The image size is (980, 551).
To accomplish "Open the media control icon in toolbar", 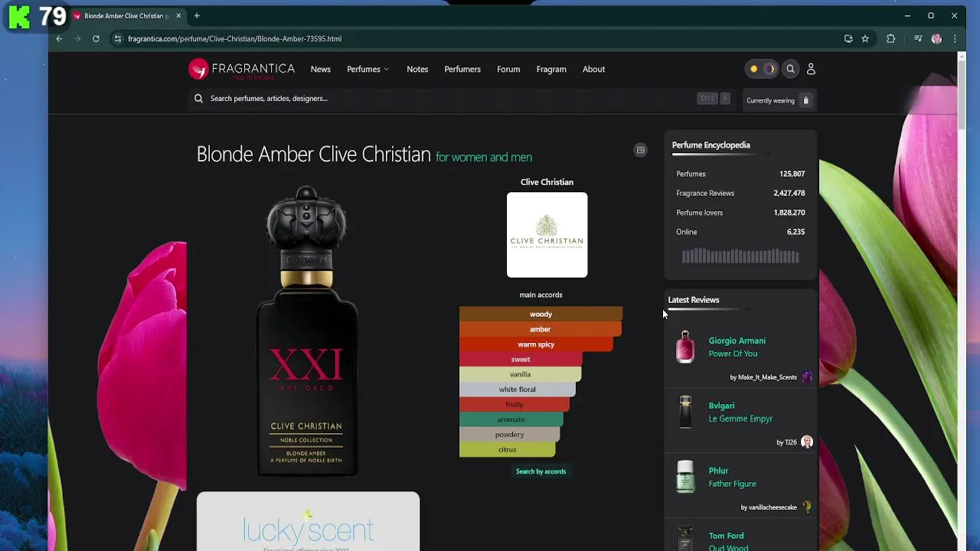I will 918,38.
